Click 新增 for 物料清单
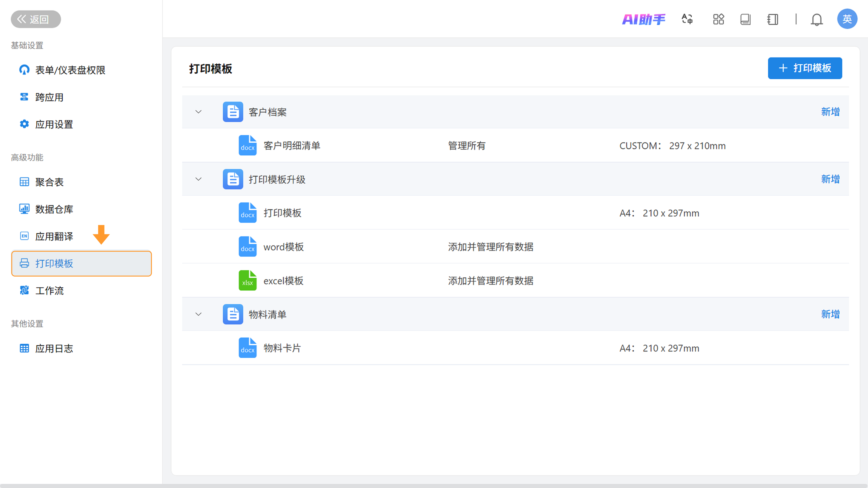Viewport: 868px width, 488px height. (830, 314)
